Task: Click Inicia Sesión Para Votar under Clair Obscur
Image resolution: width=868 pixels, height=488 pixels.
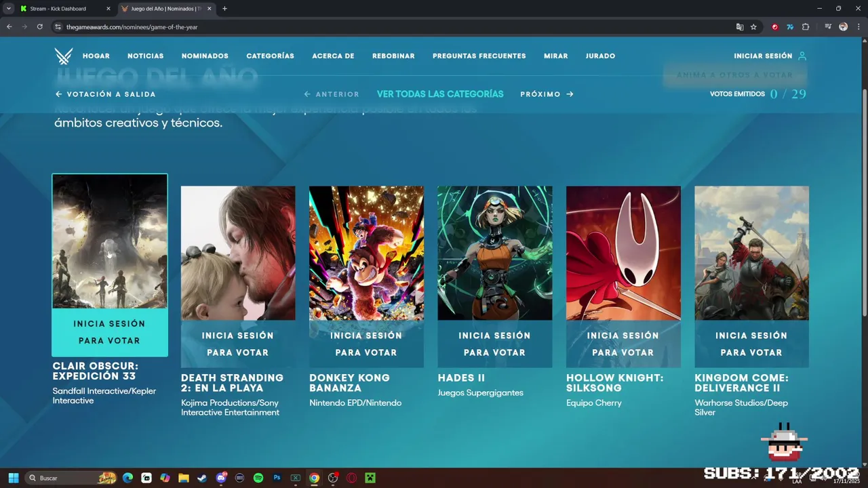Action: (110, 332)
